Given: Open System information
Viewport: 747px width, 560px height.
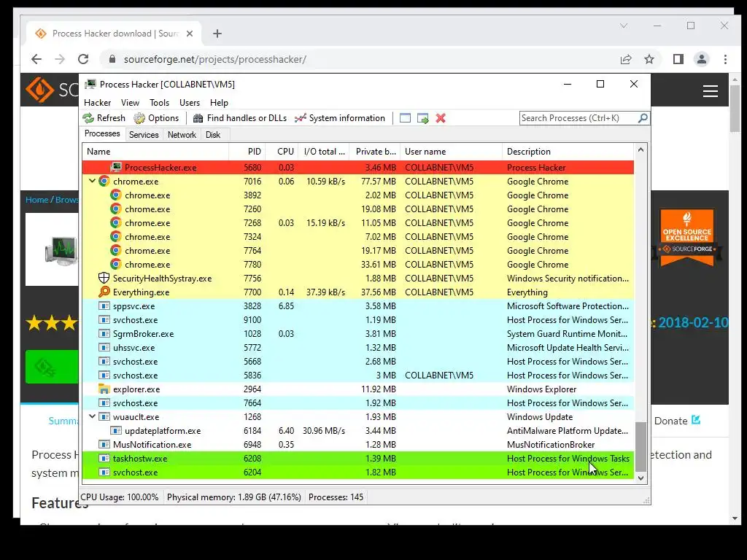Looking at the screenshot, I should [340, 118].
